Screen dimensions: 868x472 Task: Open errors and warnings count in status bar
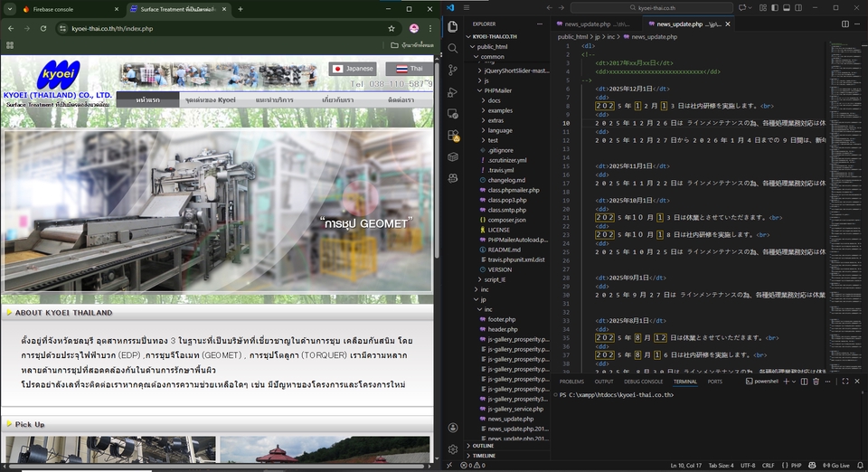(473, 466)
